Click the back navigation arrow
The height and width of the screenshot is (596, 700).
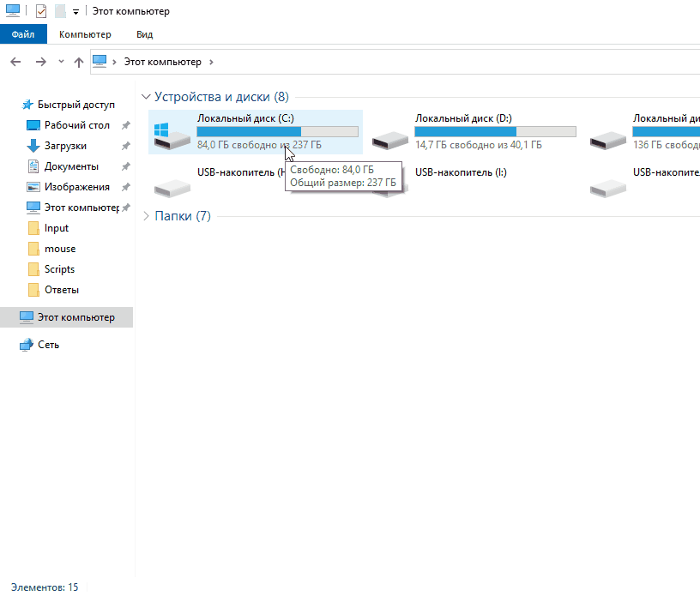pyautogui.click(x=15, y=62)
